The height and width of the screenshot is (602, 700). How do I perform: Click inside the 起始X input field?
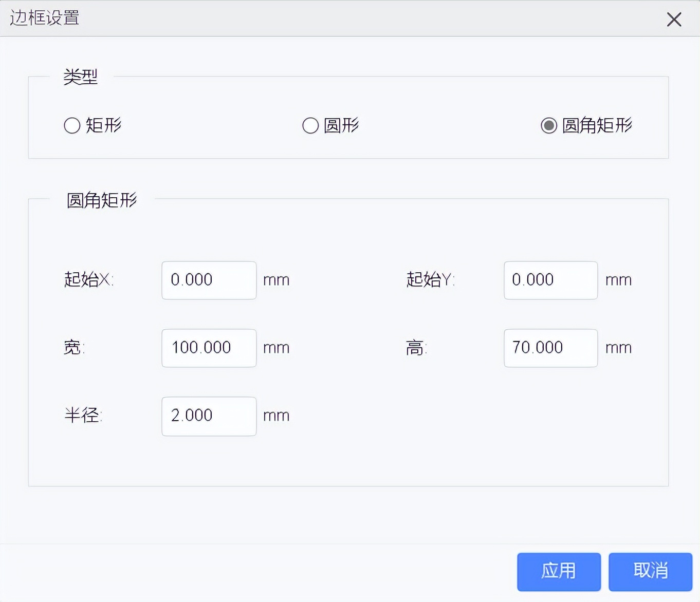click(x=209, y=280)
